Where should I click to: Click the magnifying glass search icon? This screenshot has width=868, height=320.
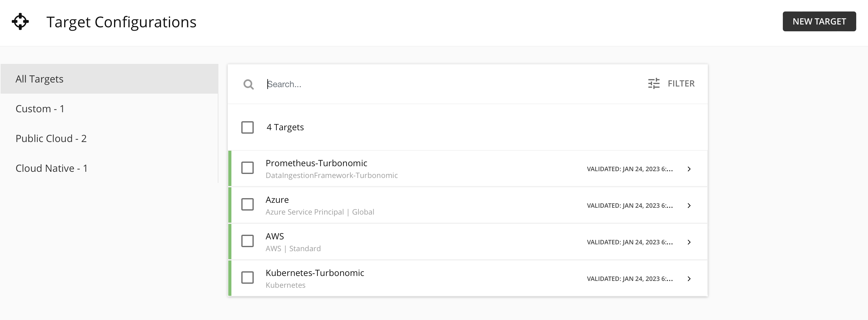[248, 84]
